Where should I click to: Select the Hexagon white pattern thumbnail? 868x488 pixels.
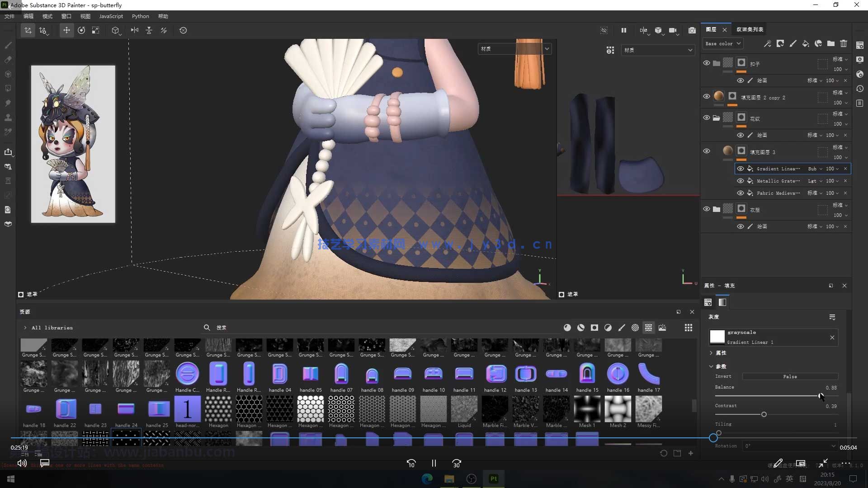click(x=310, y=408)
